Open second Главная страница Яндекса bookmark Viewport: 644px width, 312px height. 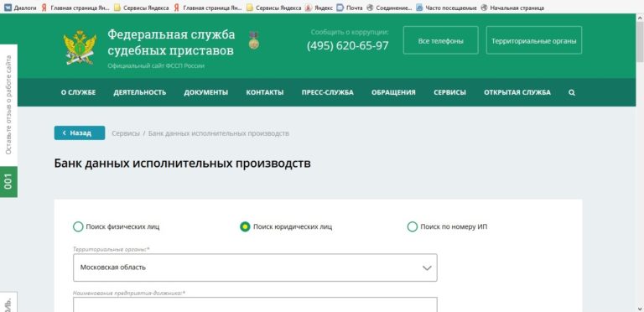click(x=208, y=8)
